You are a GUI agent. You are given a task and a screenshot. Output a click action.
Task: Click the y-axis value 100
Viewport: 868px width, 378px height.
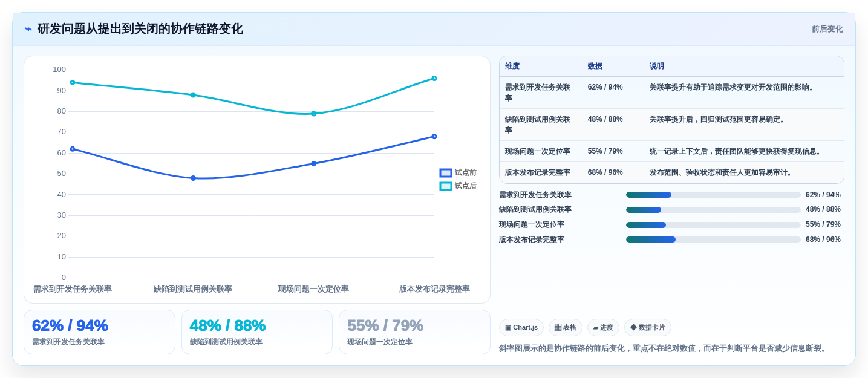pos(59,70)
